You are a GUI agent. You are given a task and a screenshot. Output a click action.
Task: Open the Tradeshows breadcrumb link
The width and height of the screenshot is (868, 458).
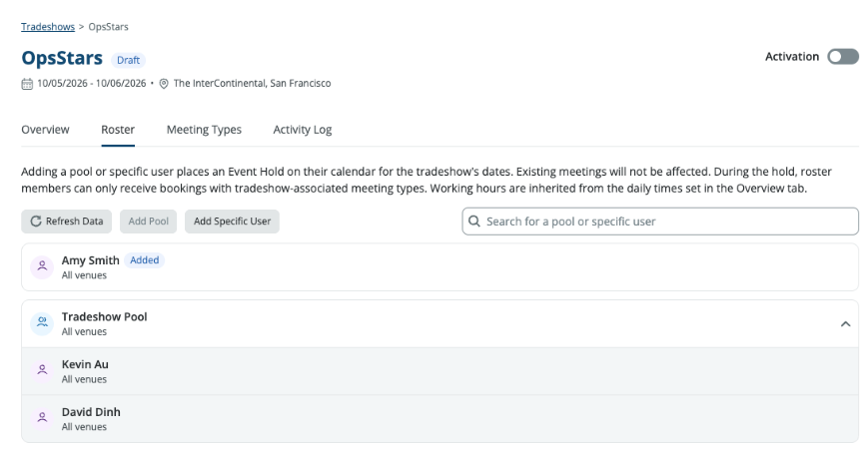[x=48, y=27]
